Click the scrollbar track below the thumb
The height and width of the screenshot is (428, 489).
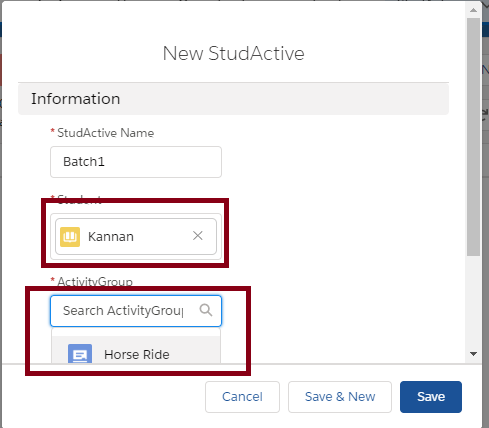[473, 302]
